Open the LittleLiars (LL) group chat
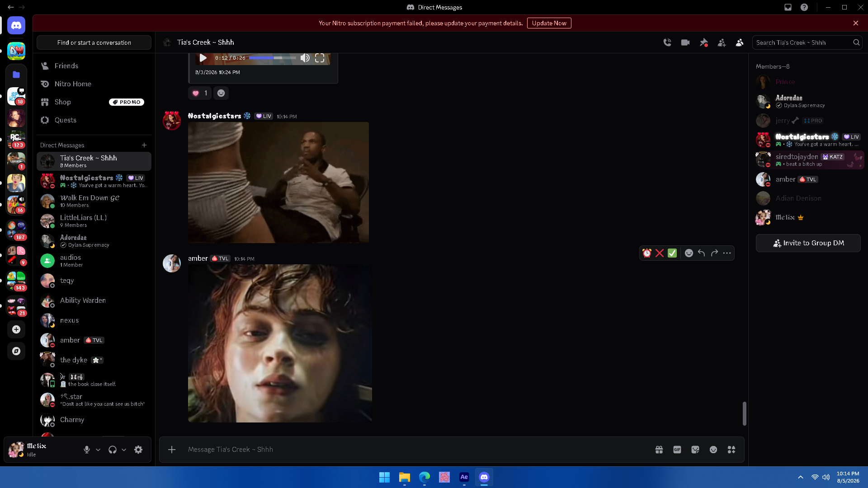868x488 pixels. pos(94,221)
